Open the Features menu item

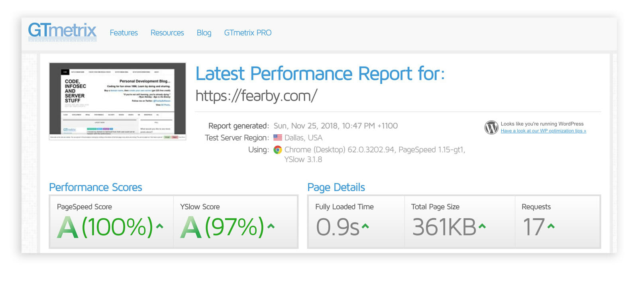point(124,33)
